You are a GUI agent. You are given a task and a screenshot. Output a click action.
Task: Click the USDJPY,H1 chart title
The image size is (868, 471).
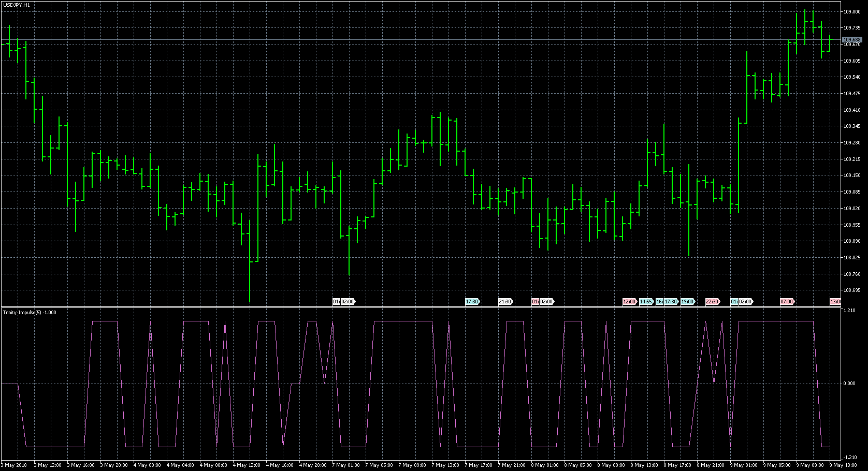(17, 5)
